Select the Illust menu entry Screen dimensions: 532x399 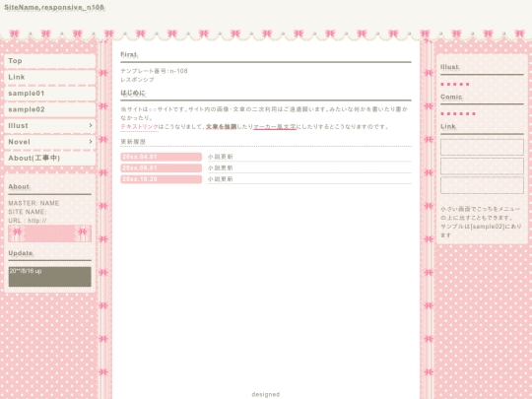coord(49,126)
